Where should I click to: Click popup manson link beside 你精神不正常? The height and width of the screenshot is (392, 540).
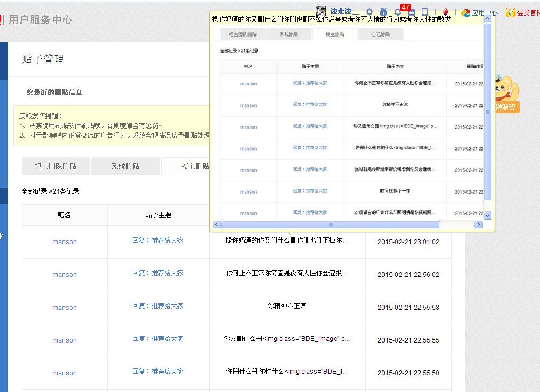click(x=248, y=105)
